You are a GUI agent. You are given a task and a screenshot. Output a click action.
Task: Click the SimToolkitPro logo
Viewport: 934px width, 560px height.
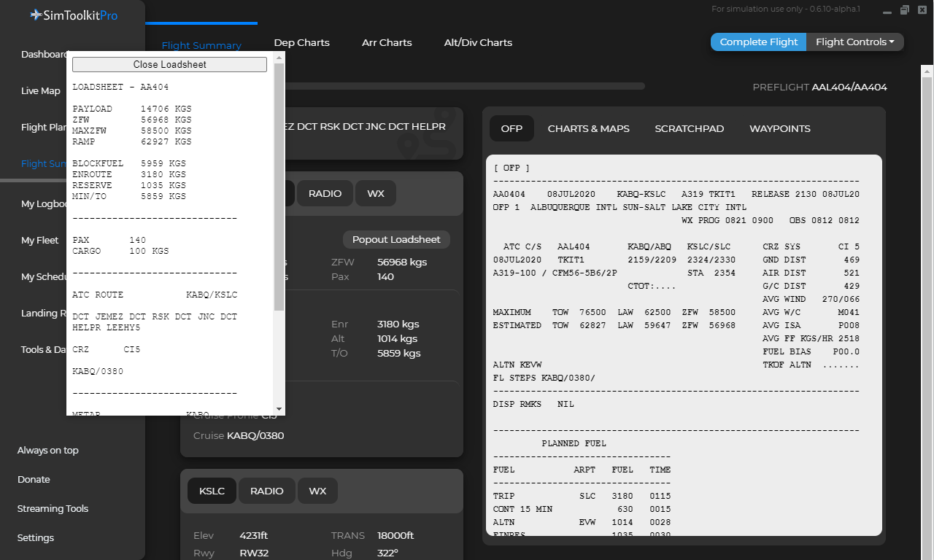pos(73,15)
